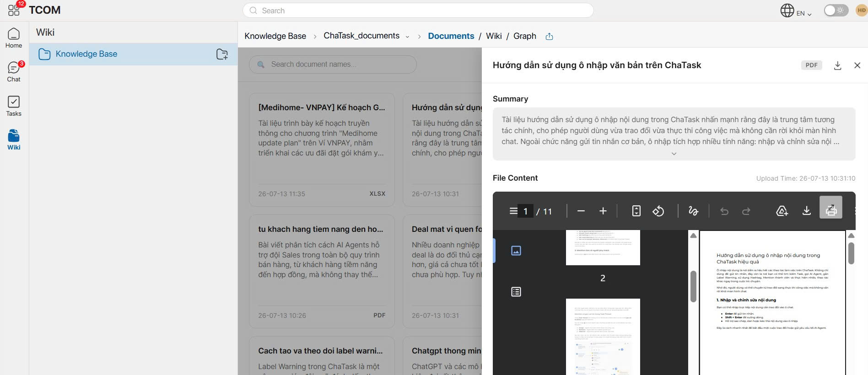
Task: Click the 'Hướng dẫn sử dụng' card in the list
Action: [x=442, y=150]
